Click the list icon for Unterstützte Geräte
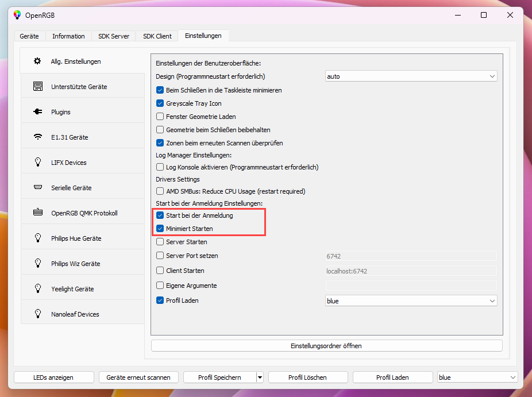 38,86
